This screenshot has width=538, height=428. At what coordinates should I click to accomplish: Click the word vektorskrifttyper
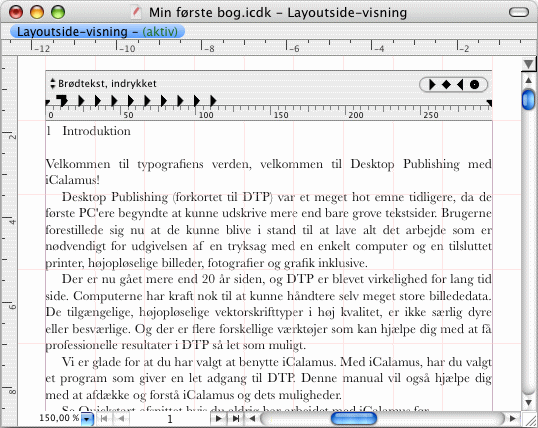click(259, 312)
